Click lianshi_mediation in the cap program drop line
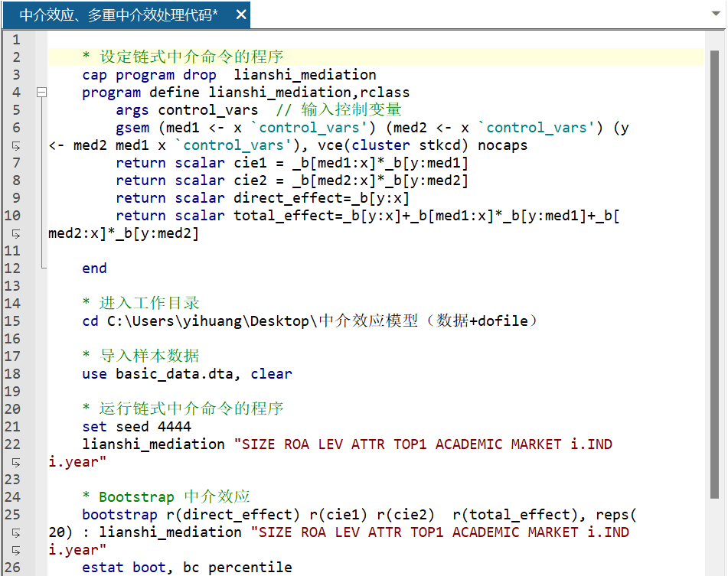Screen dimensions: 728x576 click(x=305, y=75)
